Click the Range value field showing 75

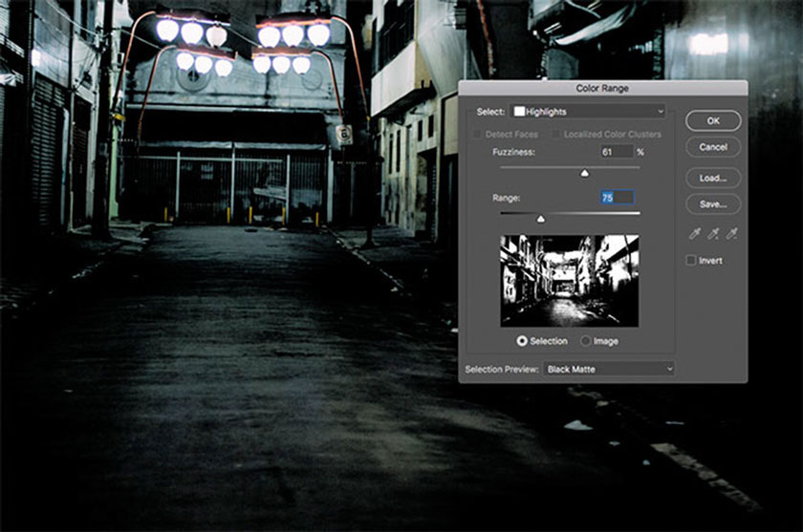click(617, 198)
